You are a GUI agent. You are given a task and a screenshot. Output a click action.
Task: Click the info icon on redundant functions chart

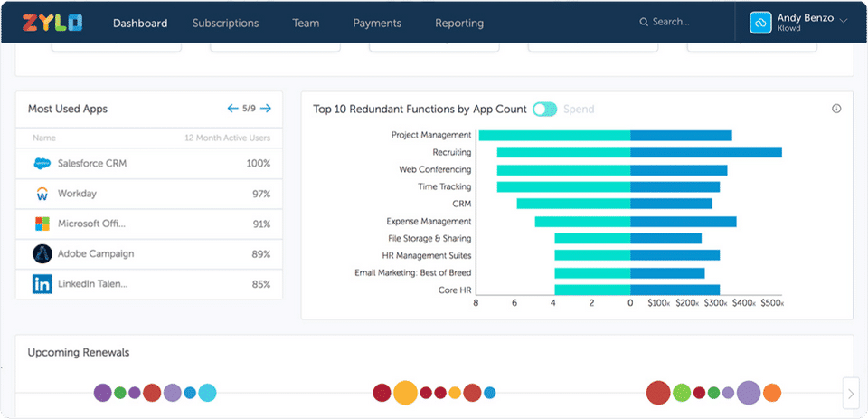click(x=836, y=110)
